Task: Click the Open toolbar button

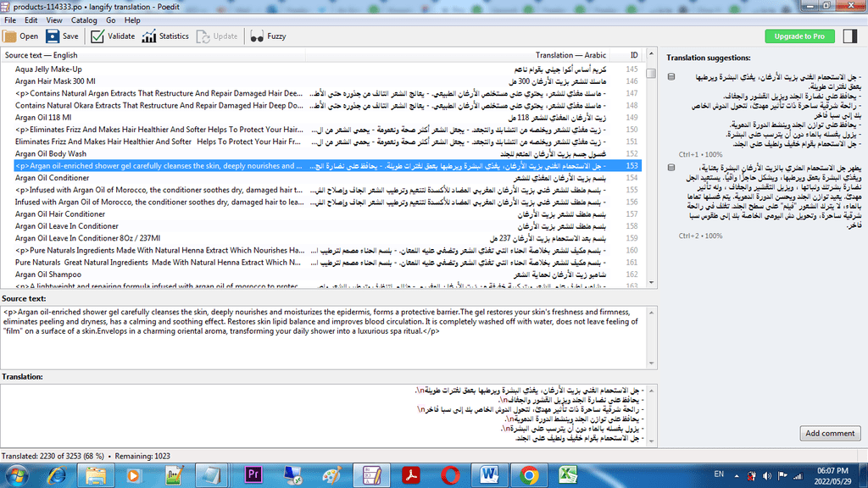Action: [x=20, y=36]
